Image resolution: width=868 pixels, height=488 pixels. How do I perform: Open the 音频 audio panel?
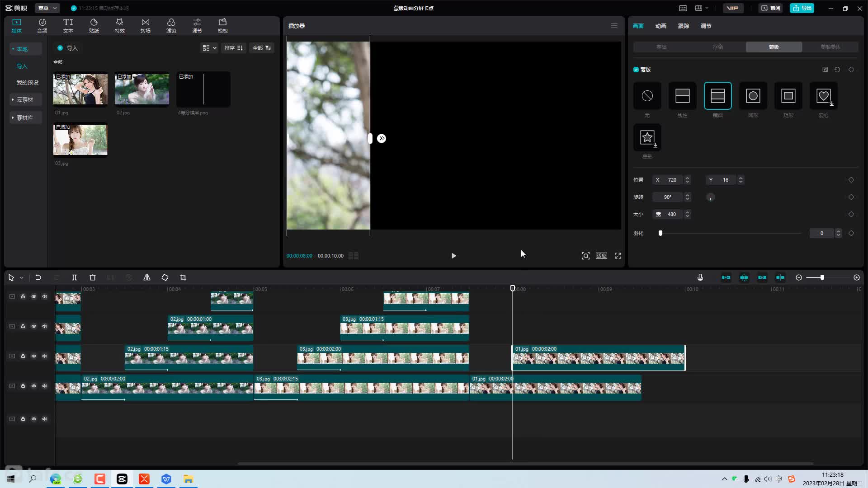(42, 26)
